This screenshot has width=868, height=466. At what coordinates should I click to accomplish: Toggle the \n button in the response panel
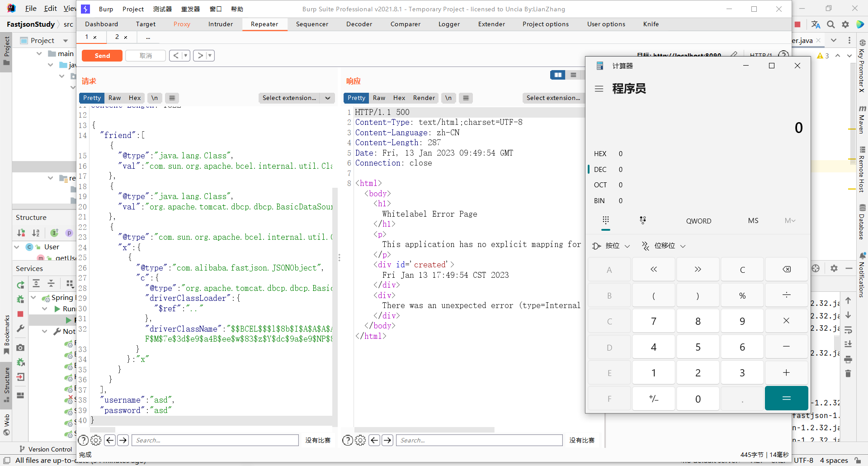click(x=448, y=98)
